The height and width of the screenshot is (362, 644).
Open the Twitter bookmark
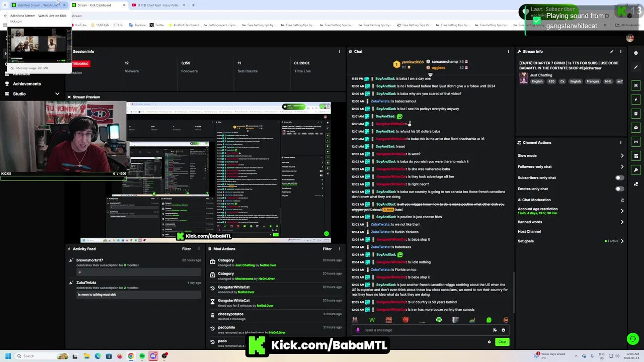click(x=157, y=25)
